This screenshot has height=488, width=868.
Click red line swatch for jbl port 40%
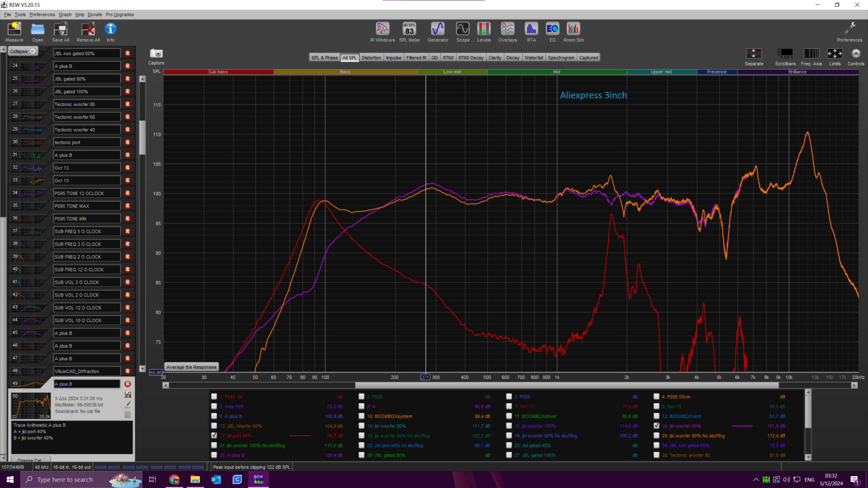[x=300, y=435]
